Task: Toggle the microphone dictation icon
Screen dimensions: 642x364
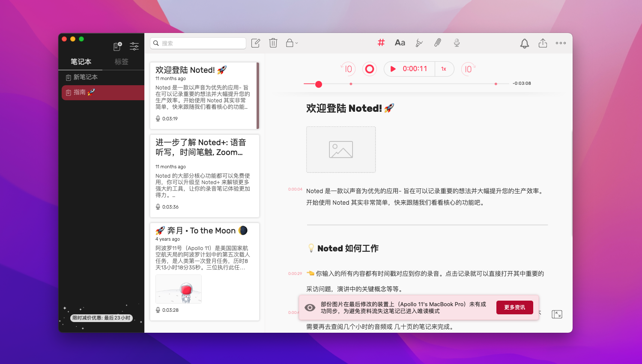Action: click(x=457, y=42)
